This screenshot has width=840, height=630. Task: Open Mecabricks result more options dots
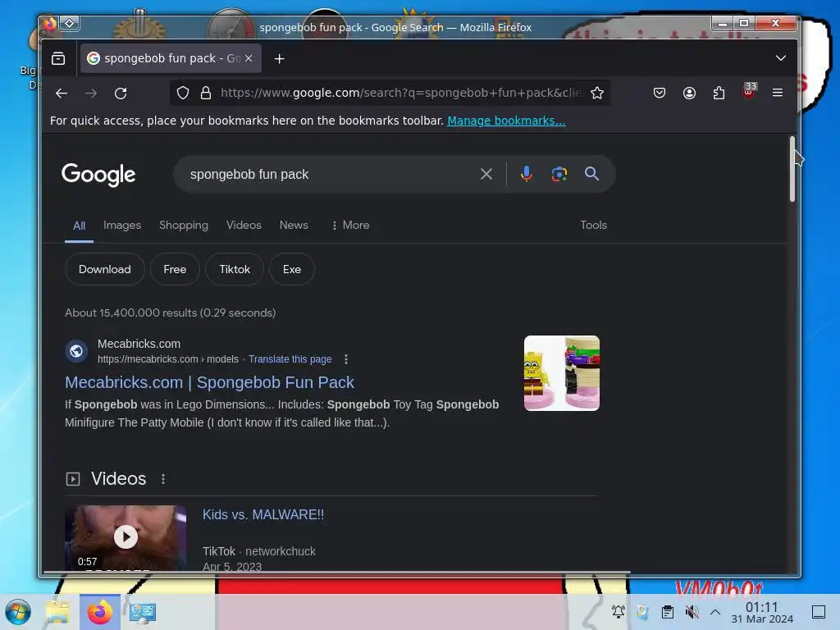click(x=346, y=359)
